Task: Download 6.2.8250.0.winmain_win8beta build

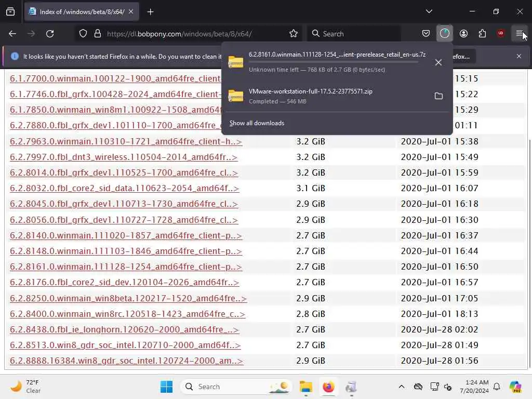Action: pos(128,298)
